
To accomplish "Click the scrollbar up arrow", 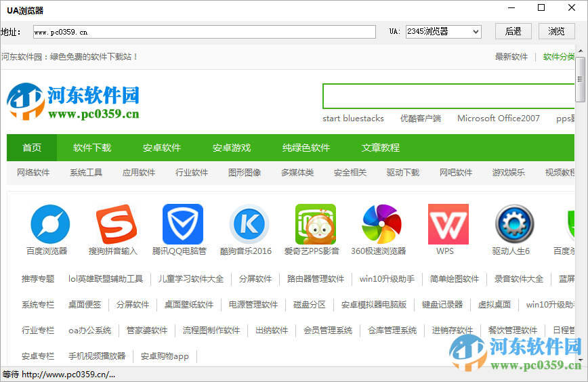I will [581, 51].
